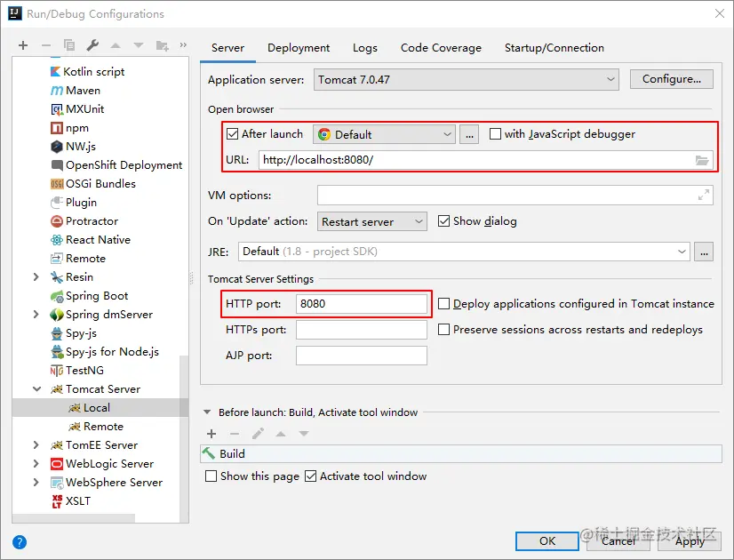This screenshot has height=560, width=734.
Task: Toggle After launch checkbox
Action: (x=232, y=134)
